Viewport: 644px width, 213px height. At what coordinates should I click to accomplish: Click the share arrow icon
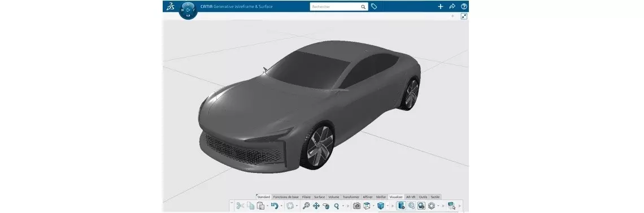click(452, 6)
